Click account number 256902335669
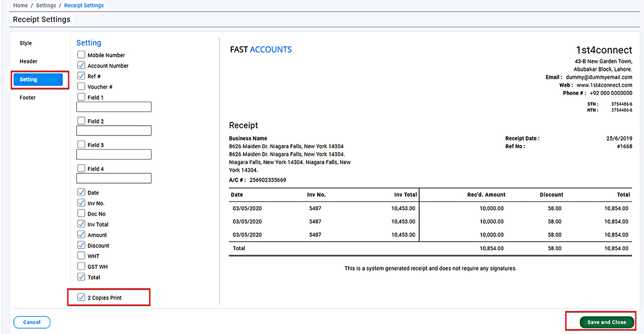This screenshot has width=644, height=334. click(267, 180)
